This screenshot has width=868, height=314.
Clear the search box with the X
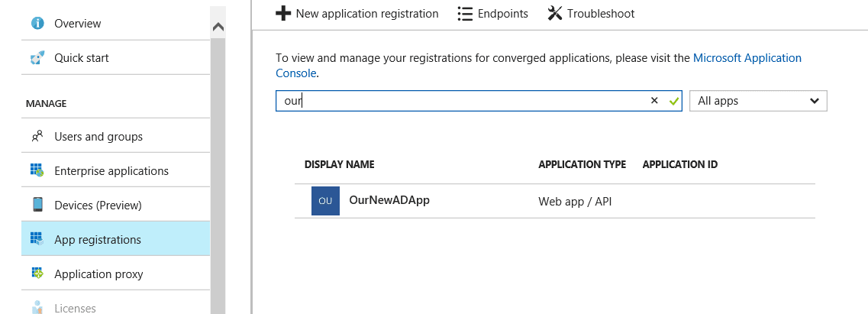pos(654,101)
